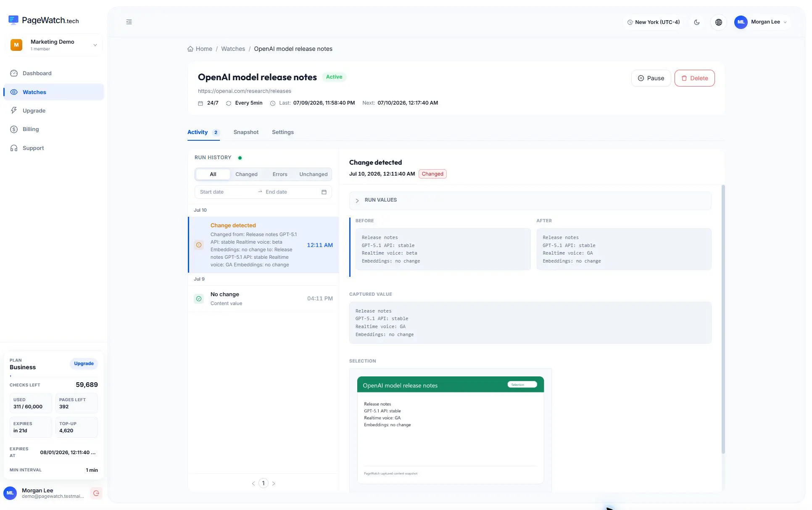
Task: Show only Errors in run history
Action: pos(280,174)
